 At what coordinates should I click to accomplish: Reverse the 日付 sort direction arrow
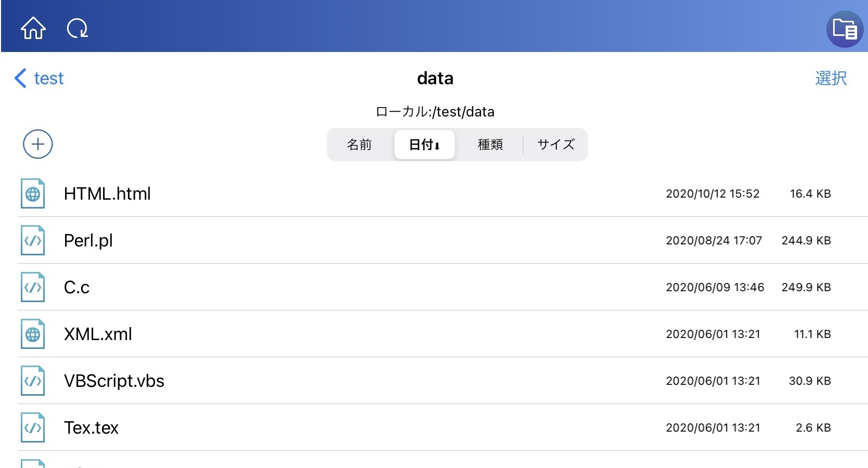tap(439, 145)
